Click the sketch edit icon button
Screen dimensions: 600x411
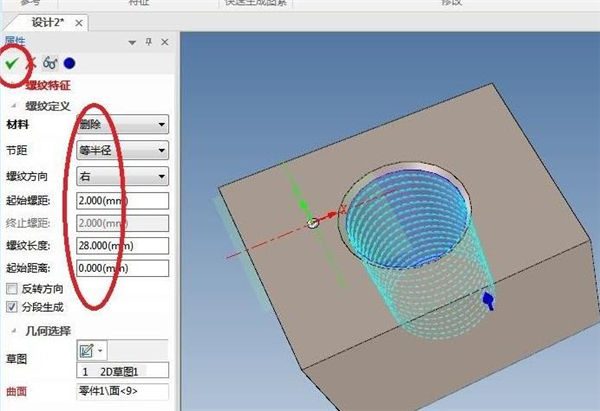coord(86,350)
